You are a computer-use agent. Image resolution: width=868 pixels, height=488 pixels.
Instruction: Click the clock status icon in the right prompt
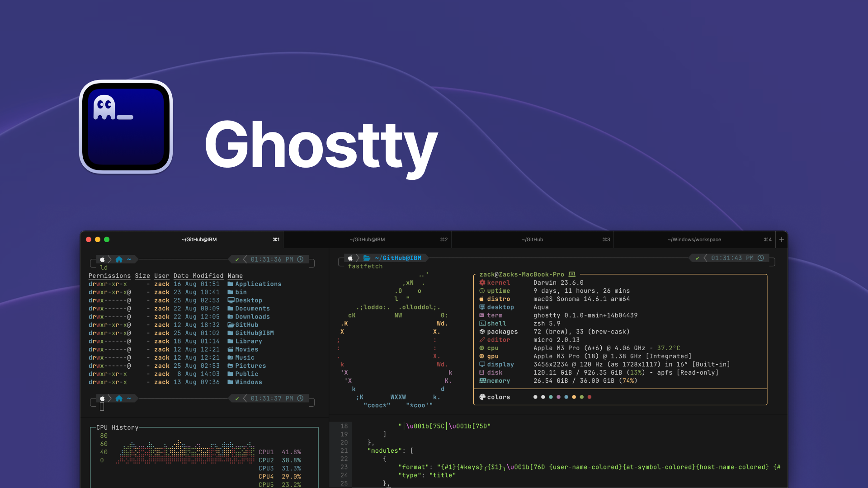tap(762, 258)
